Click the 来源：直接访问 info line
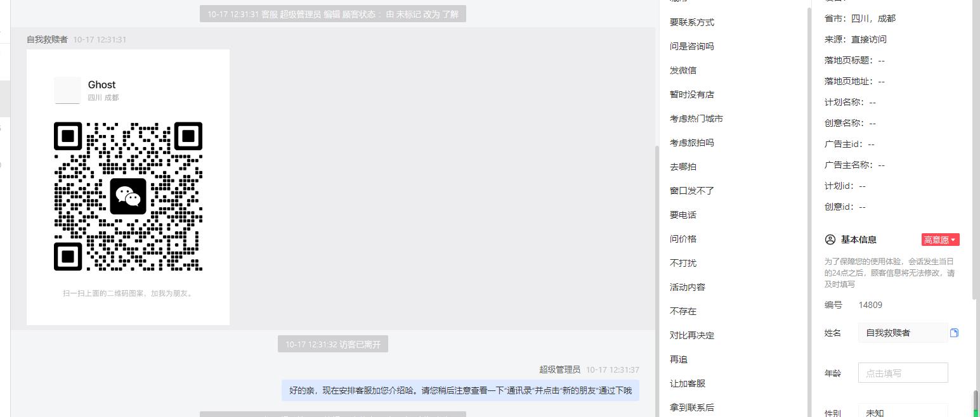Viewport: 980px width, 417px height. 856,39
